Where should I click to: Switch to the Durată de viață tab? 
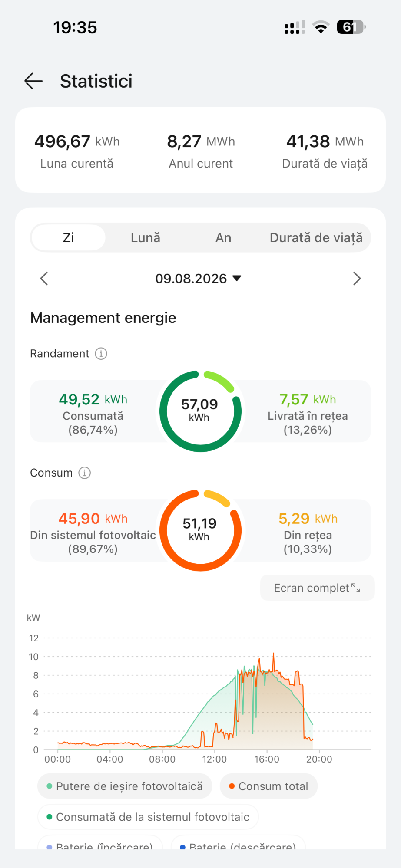pyautogui.click(x=316, y=238)
